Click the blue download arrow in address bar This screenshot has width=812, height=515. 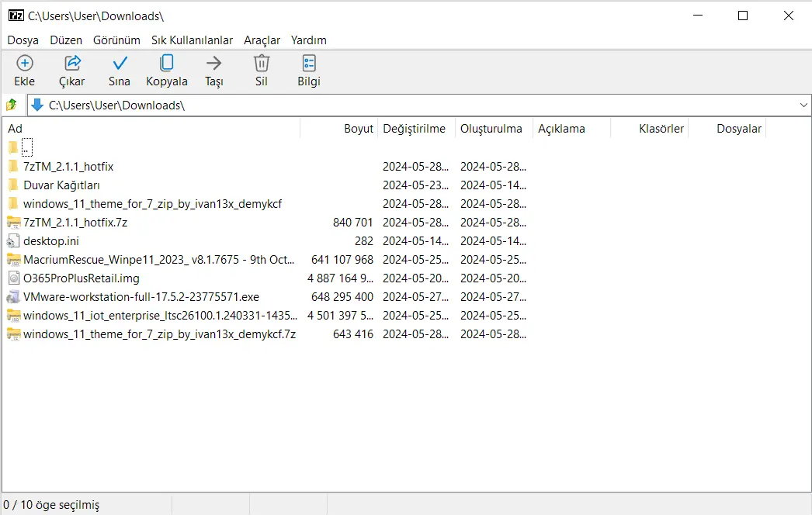37,105
